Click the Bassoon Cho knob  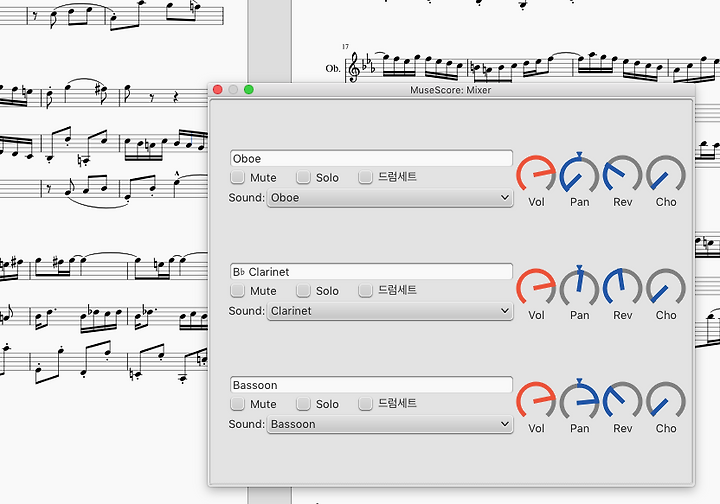pyautogui.click(x=666, y=401)
